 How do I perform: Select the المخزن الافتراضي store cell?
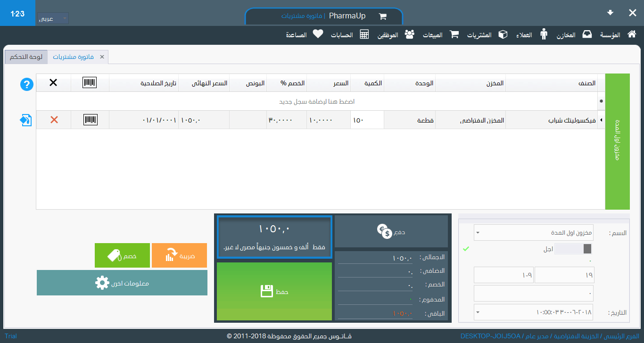tap(470, 120)
